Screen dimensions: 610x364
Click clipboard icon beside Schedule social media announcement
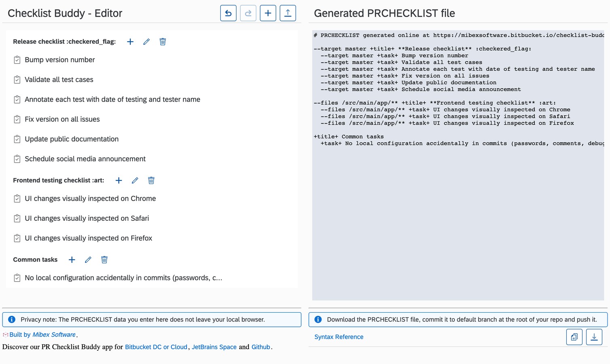[x=17, y=159]
